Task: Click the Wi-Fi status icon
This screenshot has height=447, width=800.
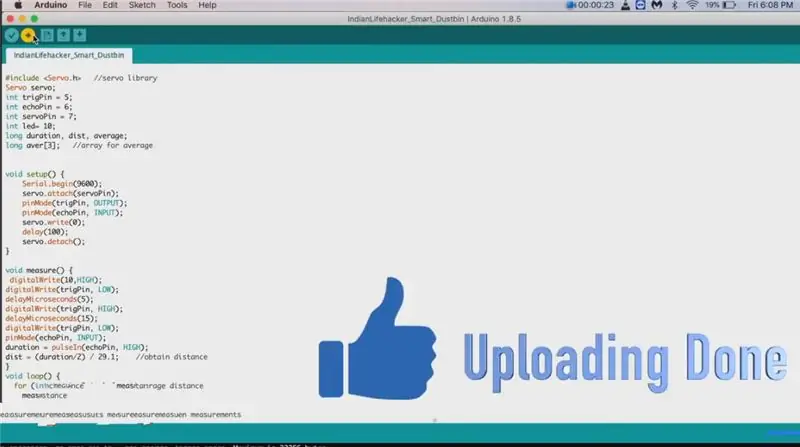Action: coord(692,5)
